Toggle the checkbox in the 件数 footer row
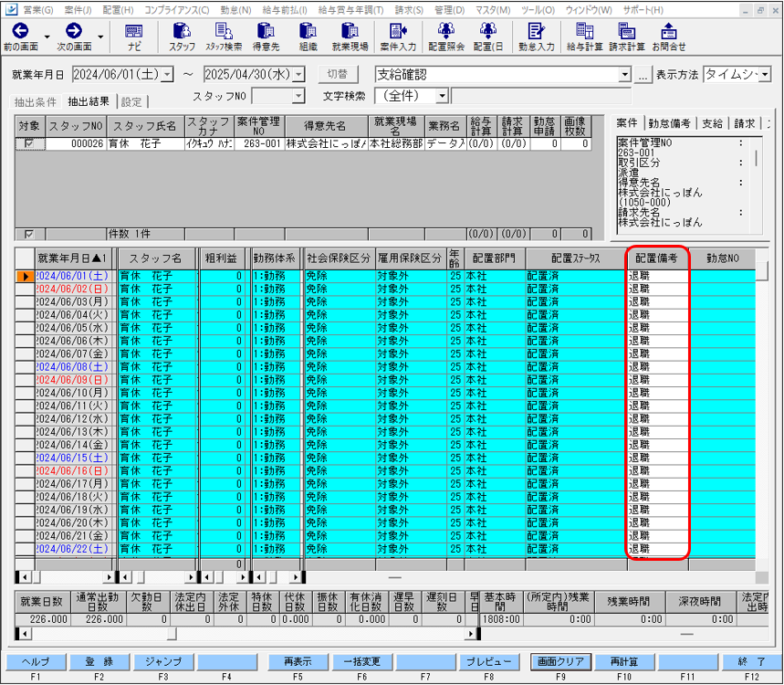This screenshot has height=685, width=784. [29, 234]
